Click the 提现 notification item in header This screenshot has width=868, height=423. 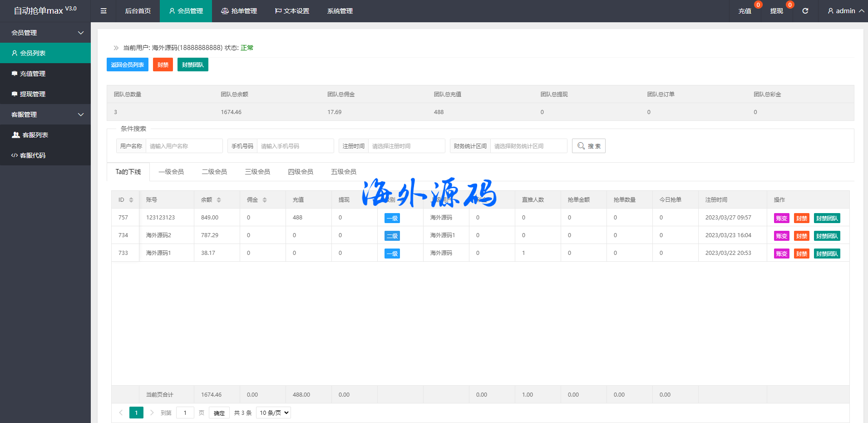click(776, 11)
